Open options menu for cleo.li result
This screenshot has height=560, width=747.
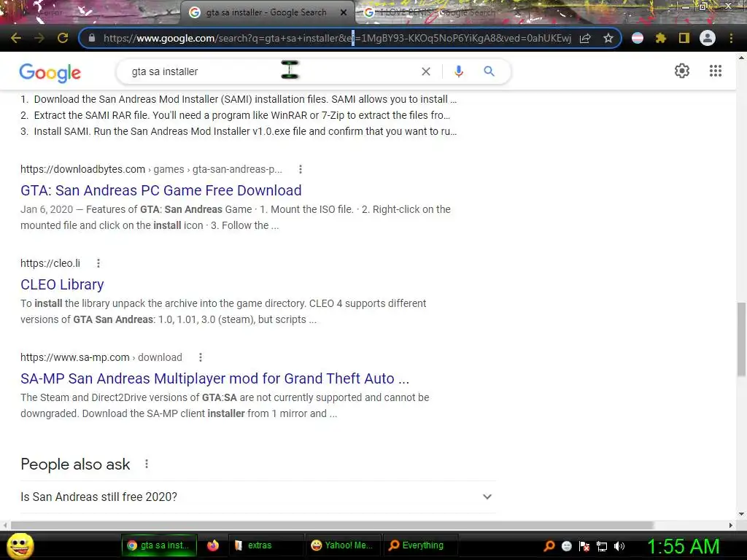(x=98, y=263)
